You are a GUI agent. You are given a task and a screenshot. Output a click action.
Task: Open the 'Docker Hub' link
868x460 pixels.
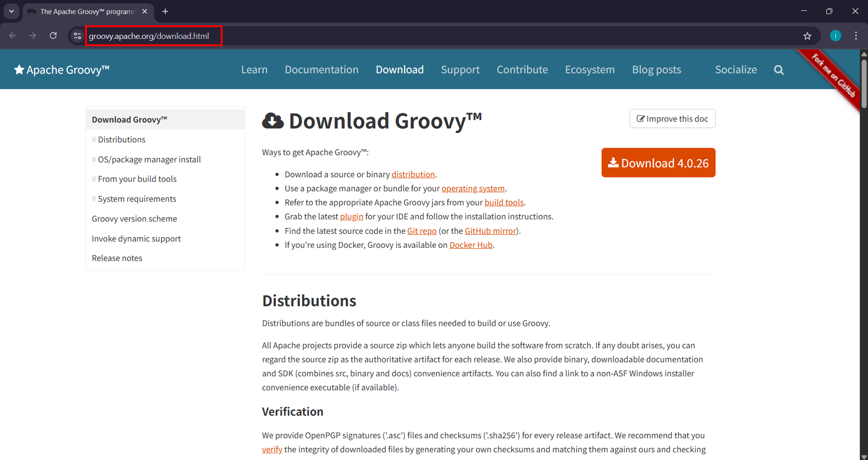pyautogui.click(x=471, y=245)
